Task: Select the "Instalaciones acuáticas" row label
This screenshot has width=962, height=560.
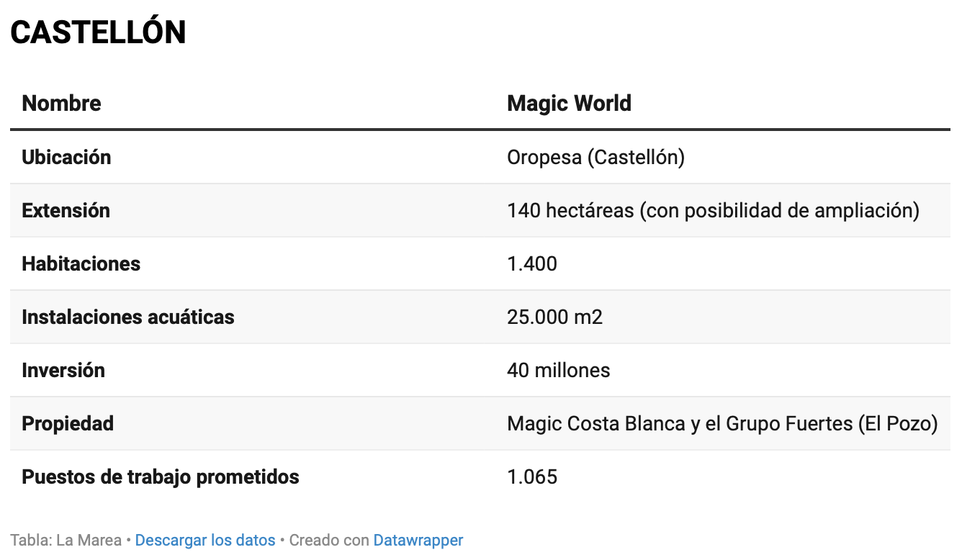Action: coord(128,317)
